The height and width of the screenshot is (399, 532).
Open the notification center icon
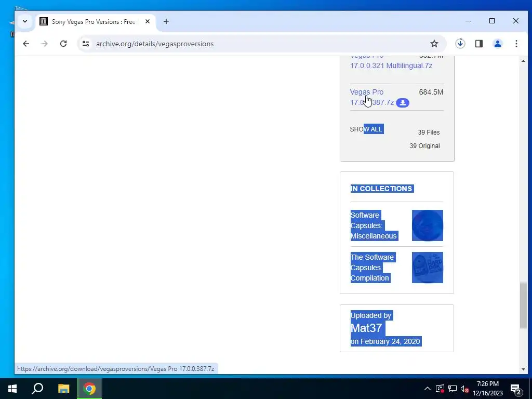click(516, 389)
